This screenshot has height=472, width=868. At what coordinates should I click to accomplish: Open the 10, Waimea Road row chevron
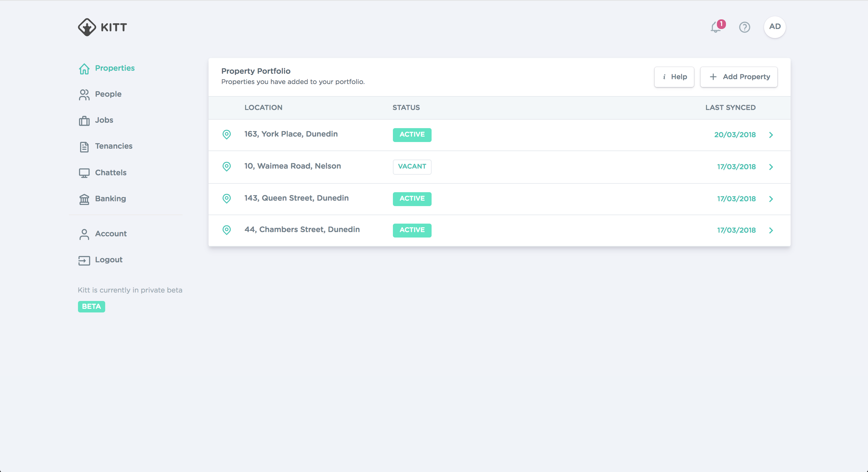771,167
